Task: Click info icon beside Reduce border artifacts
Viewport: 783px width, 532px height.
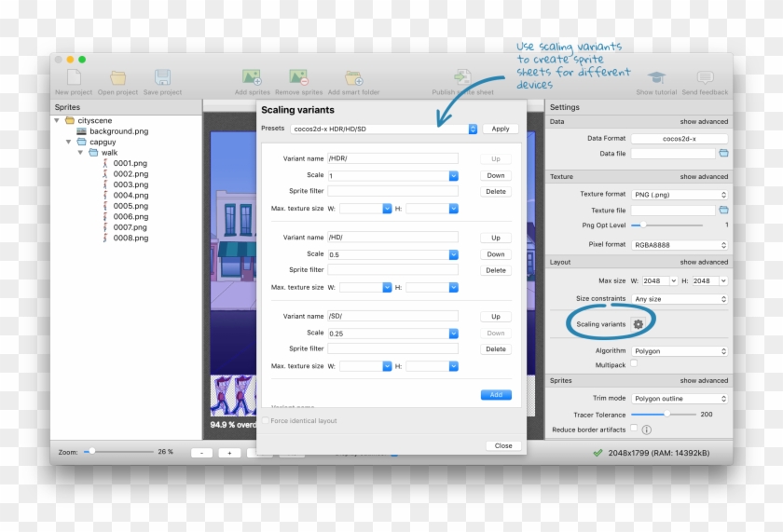Action: (646, 430)
